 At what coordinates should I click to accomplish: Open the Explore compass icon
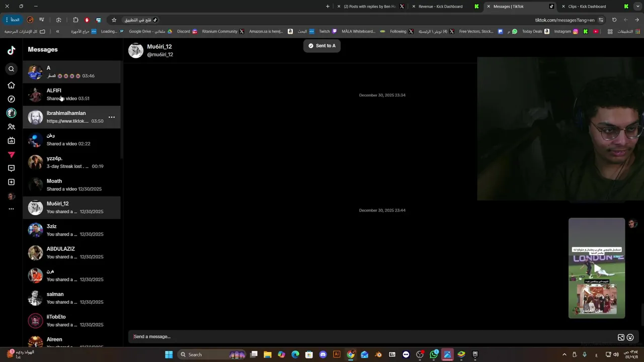coord(11,99)
